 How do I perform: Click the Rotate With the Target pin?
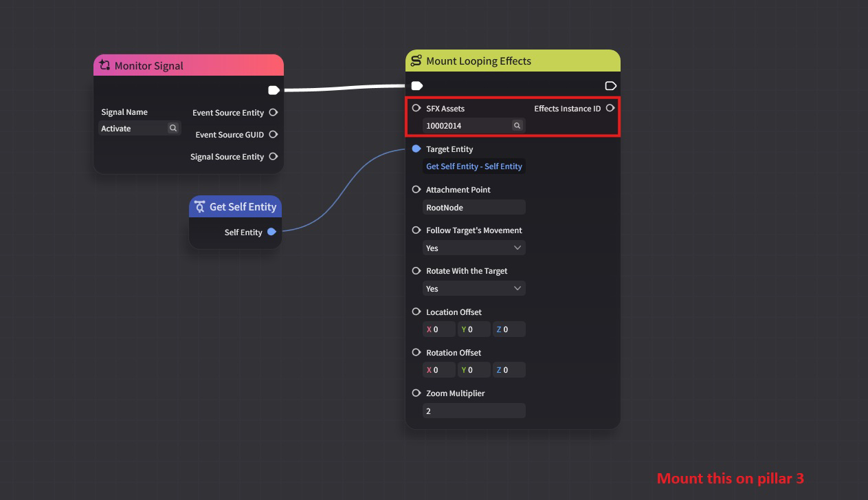point(416,270)
